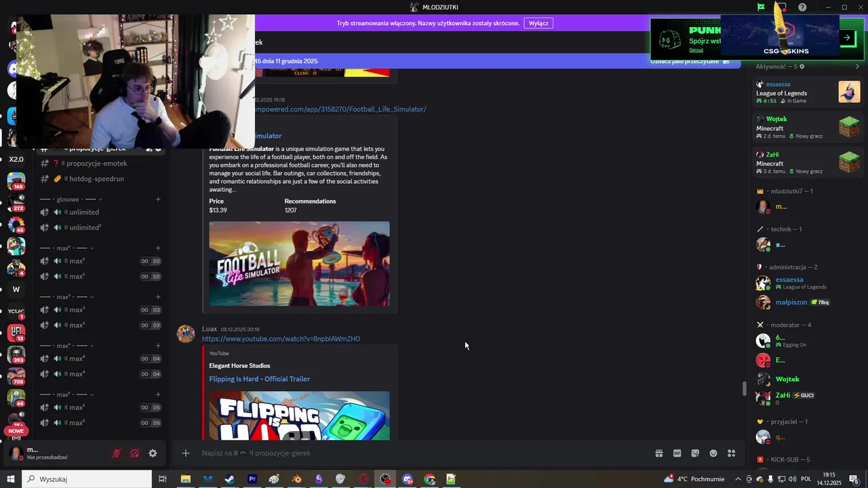
Task: Collapse the max² channel category header
Action: [x=66, y=248]
